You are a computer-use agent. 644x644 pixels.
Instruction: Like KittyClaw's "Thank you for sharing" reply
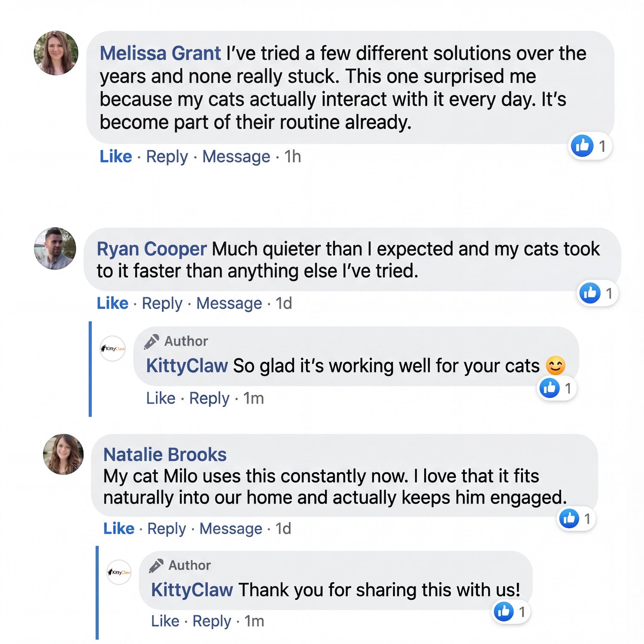[x=165, y=621]
